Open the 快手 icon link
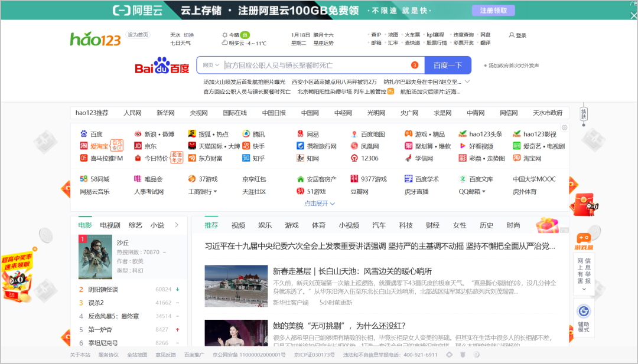The image size is (638, 364). pyautogui.click(x=246, y=146)
